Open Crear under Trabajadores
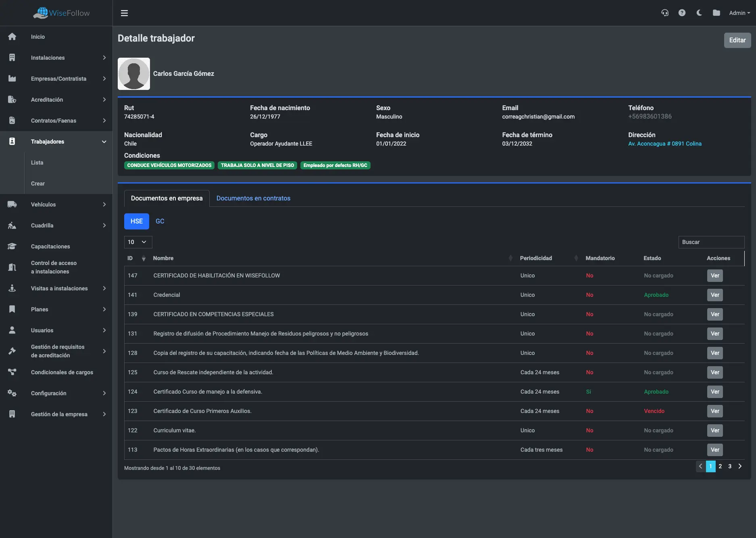Image resolution: width=756 pixels, height=538 pixels. [38, 184]
